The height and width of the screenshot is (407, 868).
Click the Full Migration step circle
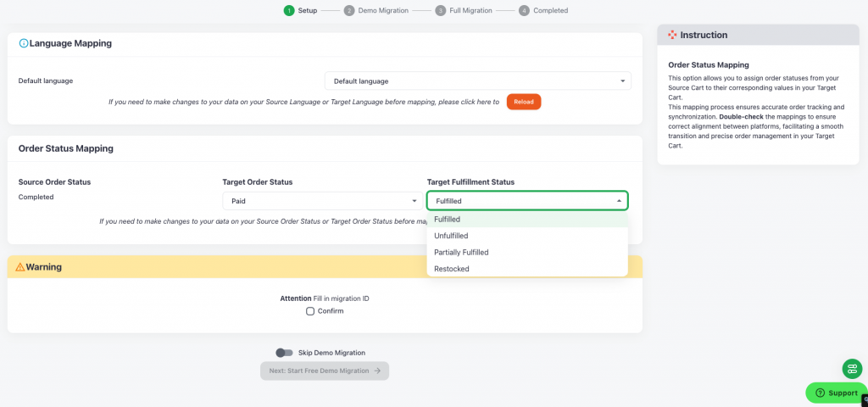(440, 11)
